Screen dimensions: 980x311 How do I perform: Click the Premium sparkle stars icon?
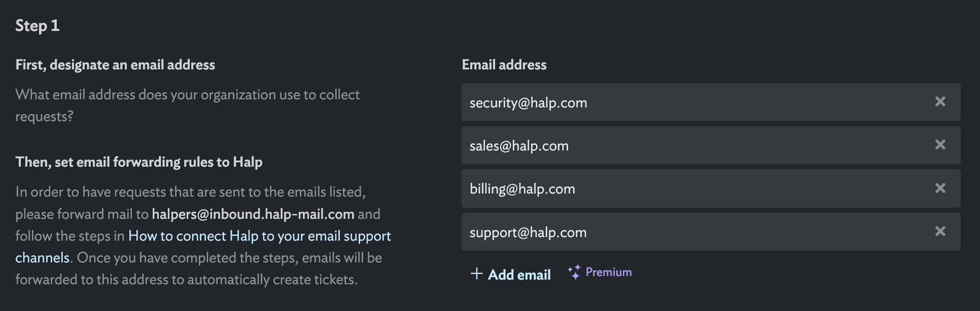click(574, 273)
